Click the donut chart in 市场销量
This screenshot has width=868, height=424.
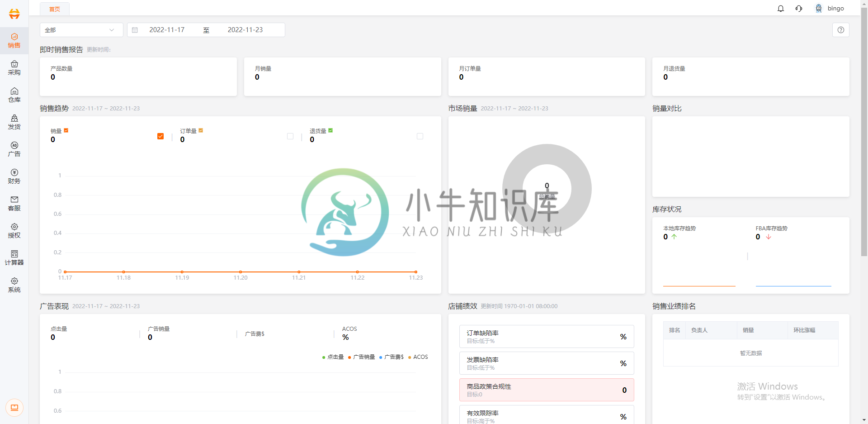[x=547, y=189]
